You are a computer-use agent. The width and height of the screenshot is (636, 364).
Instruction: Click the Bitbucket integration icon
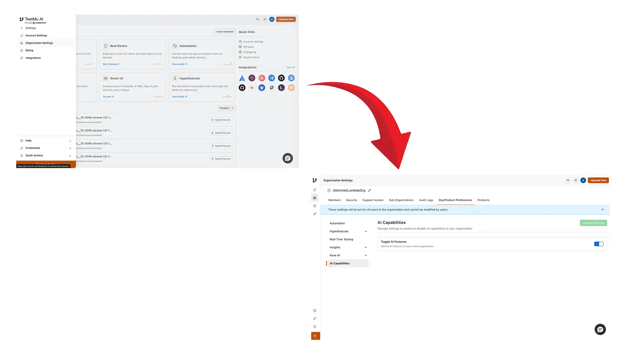coord(262,88)
